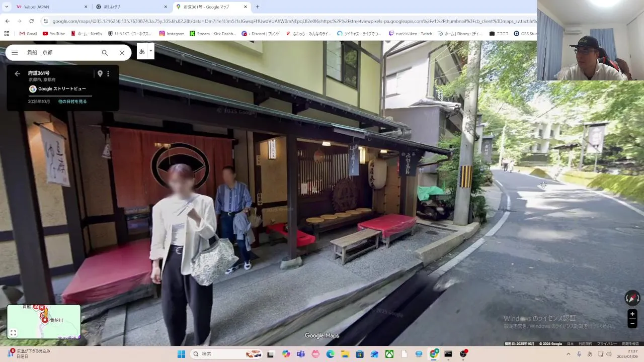Open OBS Studio from taskbar
644x362 pixels.
click(463, 354)
